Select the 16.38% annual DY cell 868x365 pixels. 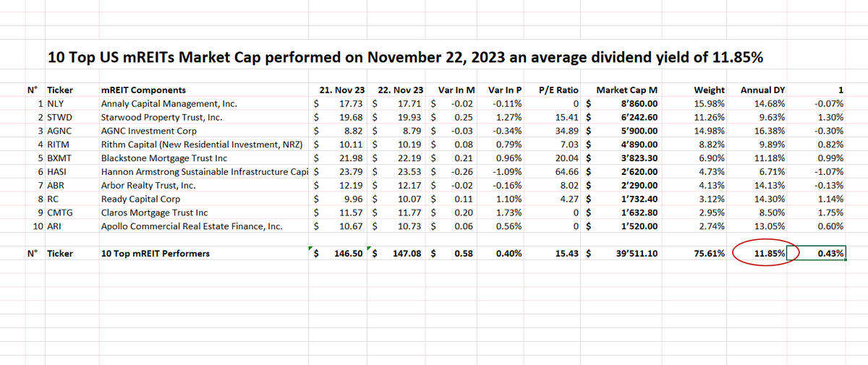tap(770, 131)
